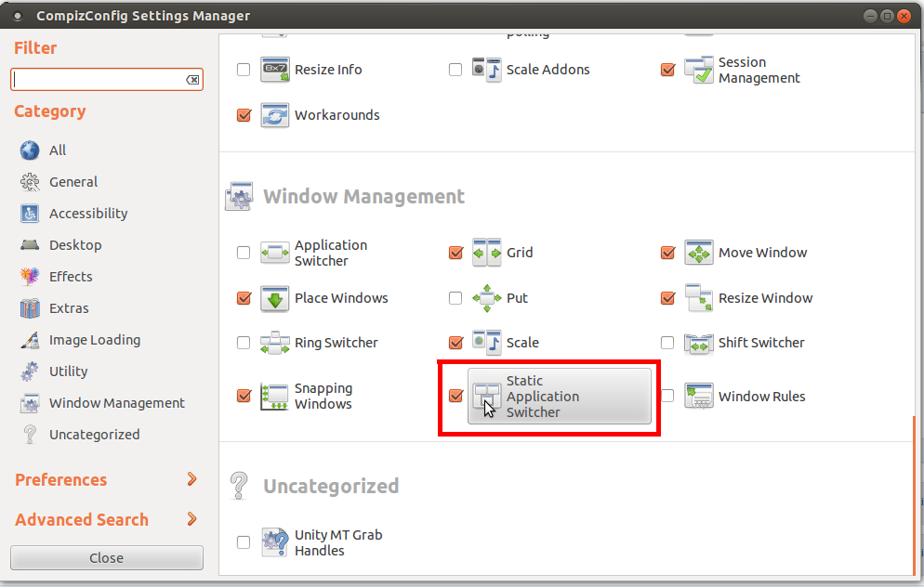The width and height of the screenshot is (924, 587).
Task: Click the Extras category gift icon
Action: [30, 308]
